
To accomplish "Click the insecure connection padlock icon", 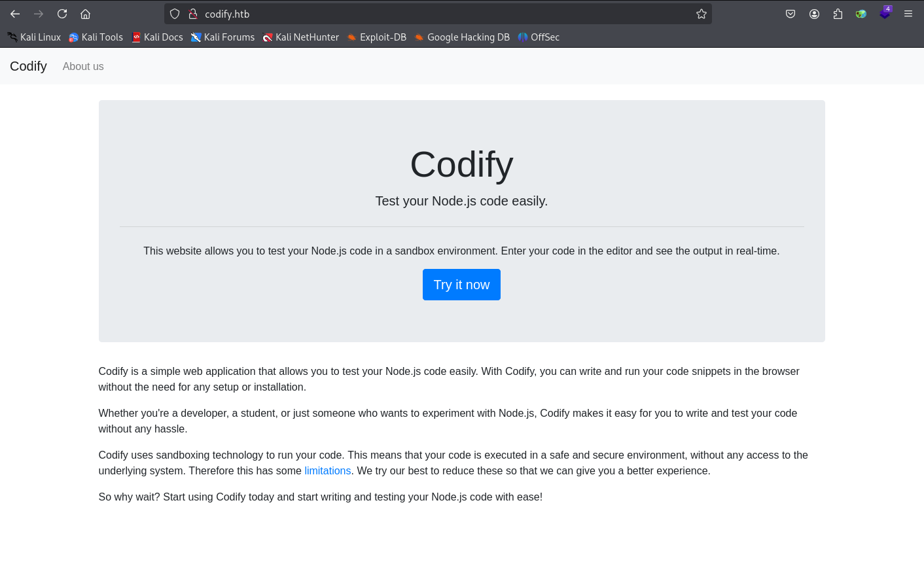I will click(192, 14).
